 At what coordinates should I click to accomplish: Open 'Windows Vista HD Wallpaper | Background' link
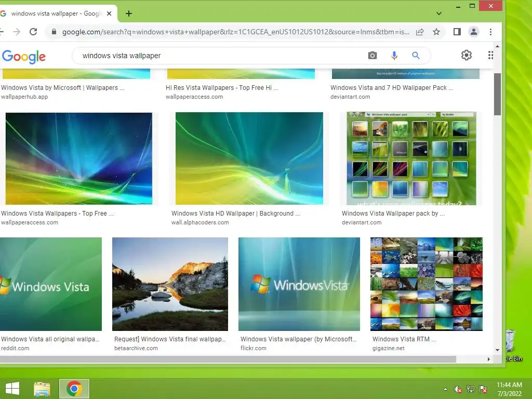click(236, 214)
